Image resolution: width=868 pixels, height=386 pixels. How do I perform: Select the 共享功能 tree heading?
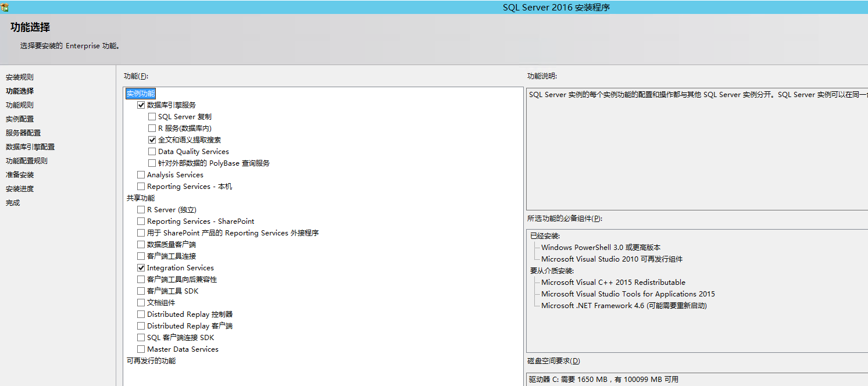141,198
